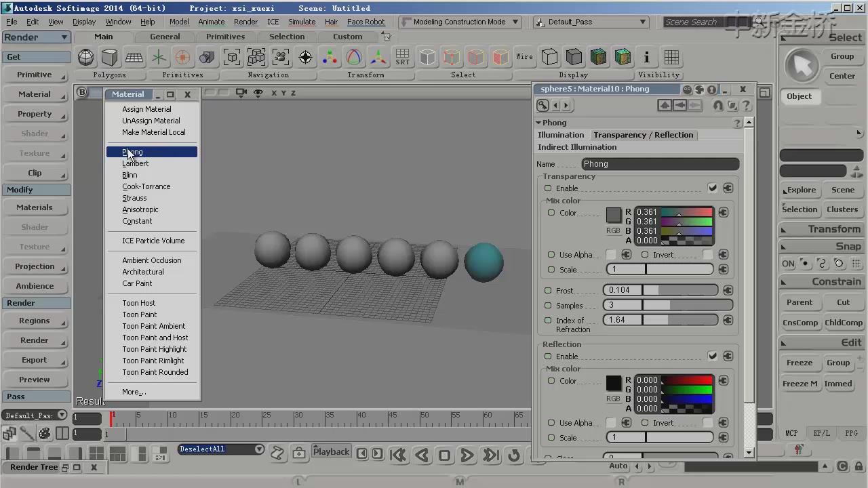Expand the Property menu in left panel
The height and width of the screenshot is (488, 868).
[35, 114]
